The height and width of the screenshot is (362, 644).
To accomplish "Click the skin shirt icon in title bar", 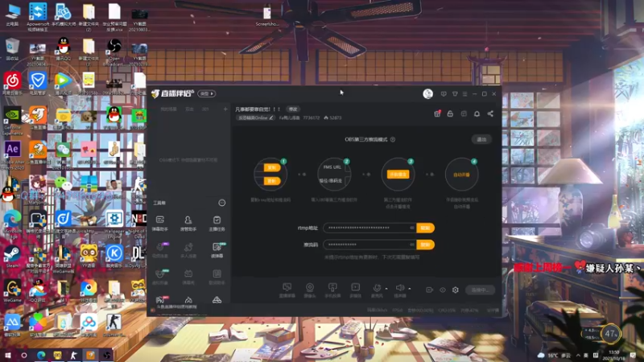I will point(455,94).
